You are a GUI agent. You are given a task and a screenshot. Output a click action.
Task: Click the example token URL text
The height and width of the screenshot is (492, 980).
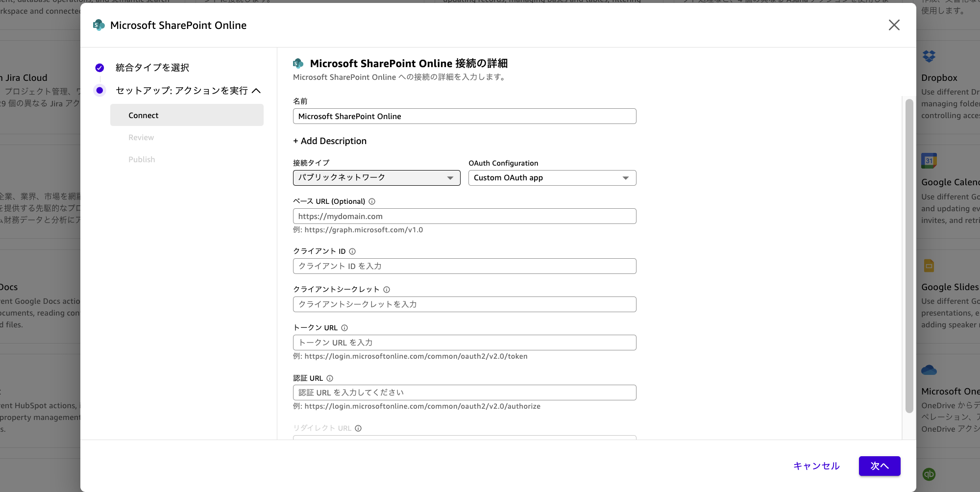point(416,356)
